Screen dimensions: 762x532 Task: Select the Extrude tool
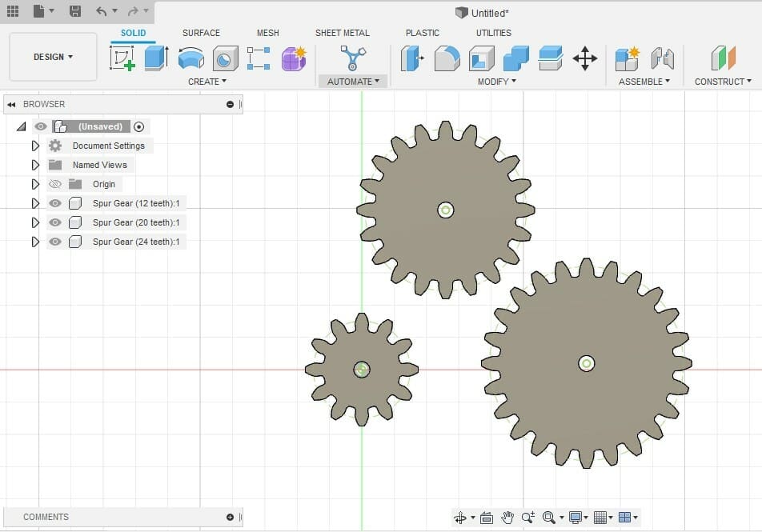tap(157, 58)
